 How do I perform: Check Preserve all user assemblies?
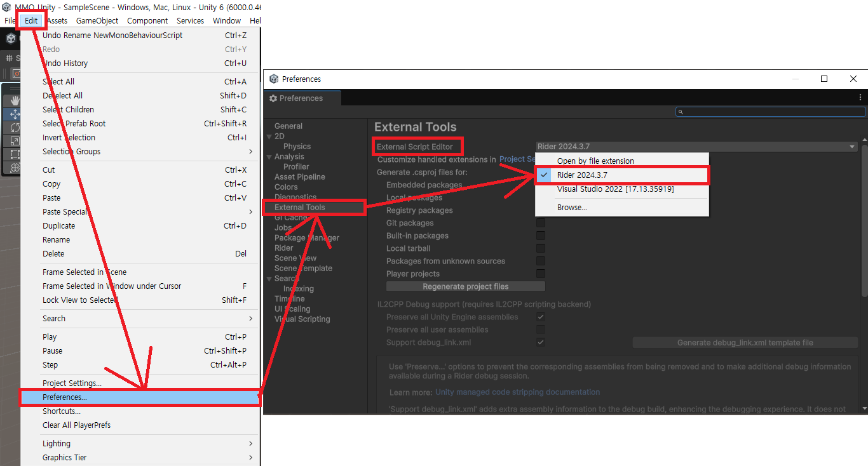(541, 330)
